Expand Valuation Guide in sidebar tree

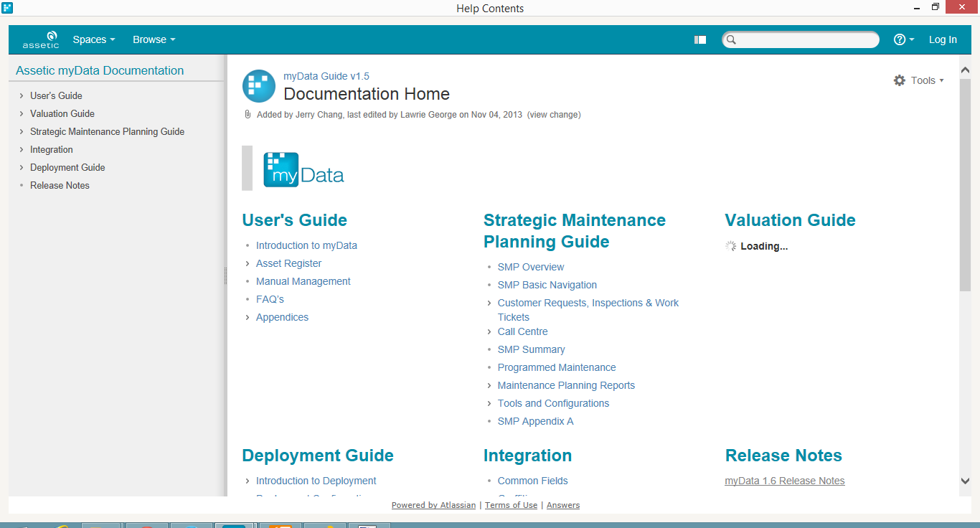pyautogui.click(x=22, y=113)
